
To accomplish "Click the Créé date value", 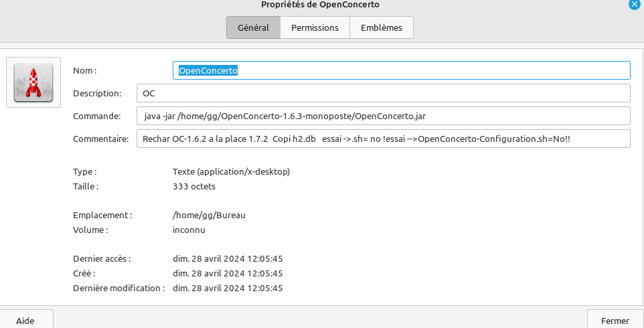I will pos(228,273).
